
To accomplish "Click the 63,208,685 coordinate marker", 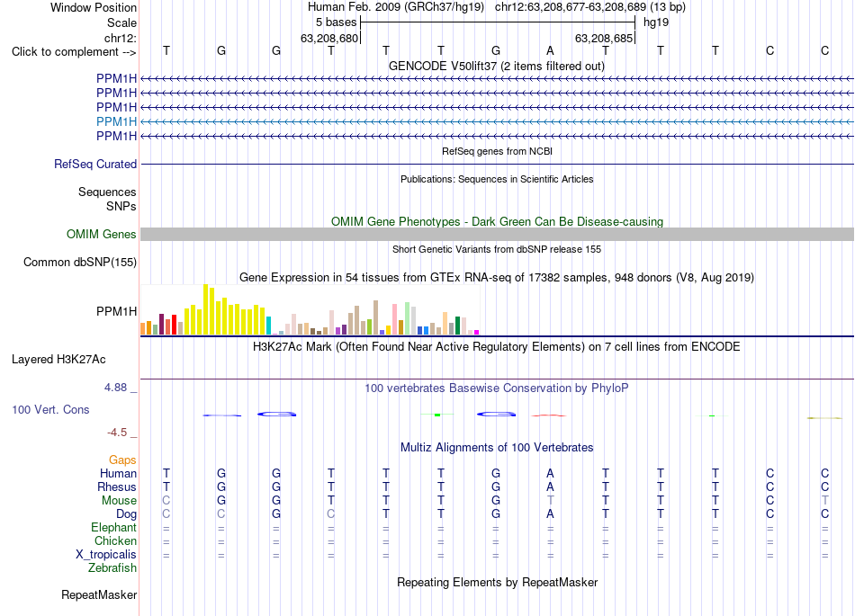I will 604,38.
